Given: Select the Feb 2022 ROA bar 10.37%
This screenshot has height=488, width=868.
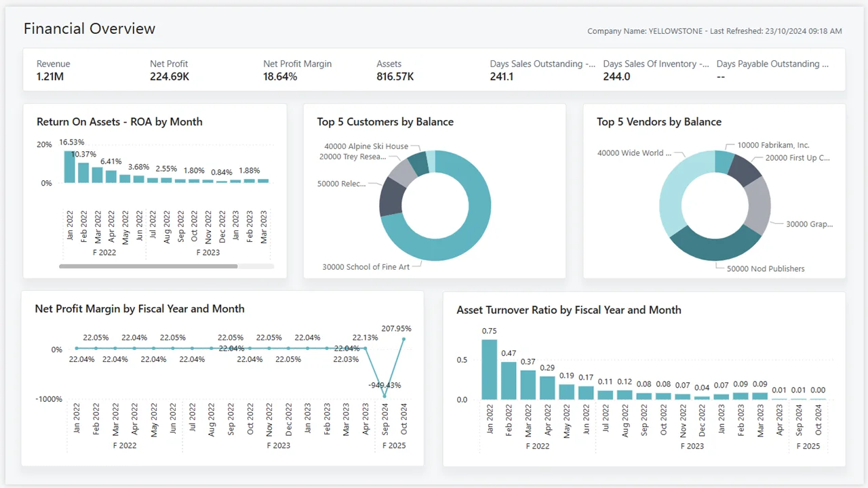Looking at the screenshot, I should click(x=83, y=173).
